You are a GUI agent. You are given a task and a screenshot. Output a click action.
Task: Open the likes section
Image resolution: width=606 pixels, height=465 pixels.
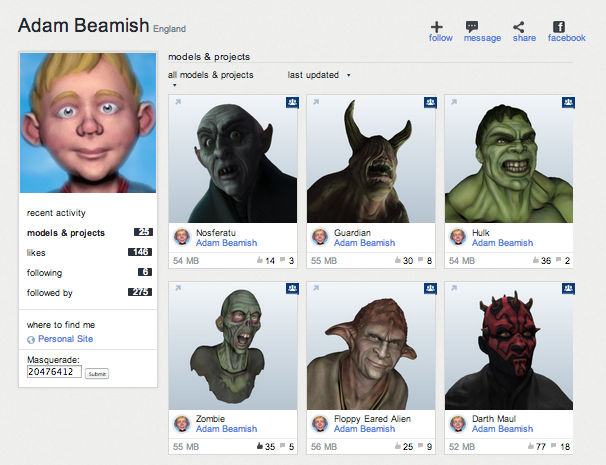click(x=36, y=253)
